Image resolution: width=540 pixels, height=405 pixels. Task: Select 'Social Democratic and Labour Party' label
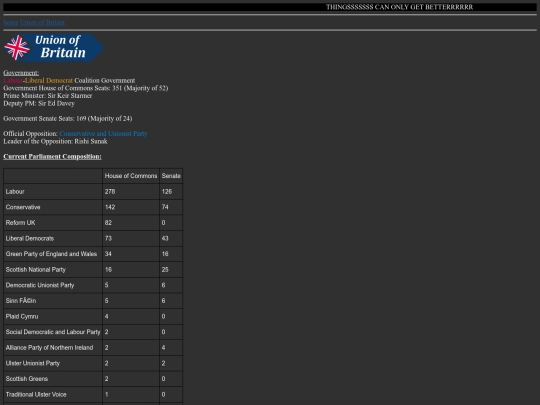[x=53, y=332]
